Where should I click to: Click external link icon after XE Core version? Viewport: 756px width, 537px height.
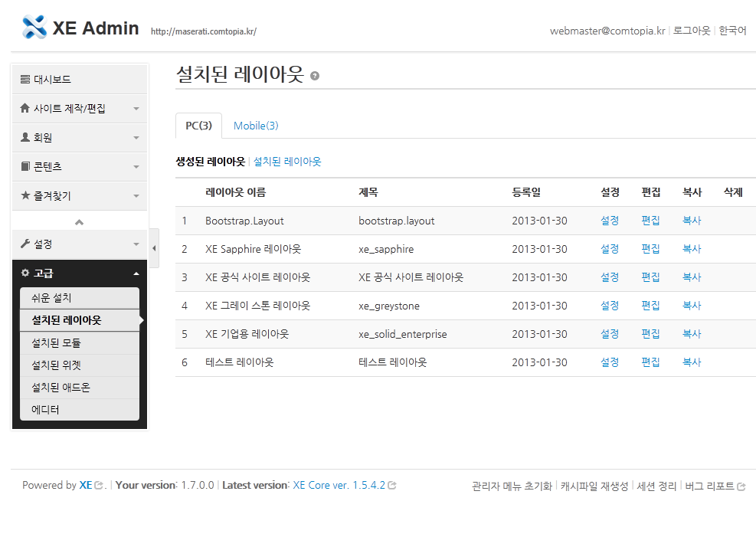coord(392,486)
